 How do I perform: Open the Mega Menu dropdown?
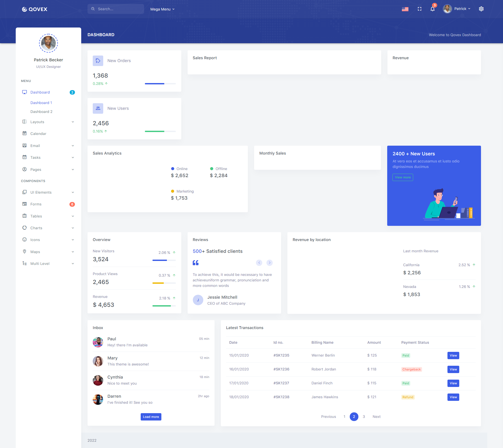coord(163,9)
